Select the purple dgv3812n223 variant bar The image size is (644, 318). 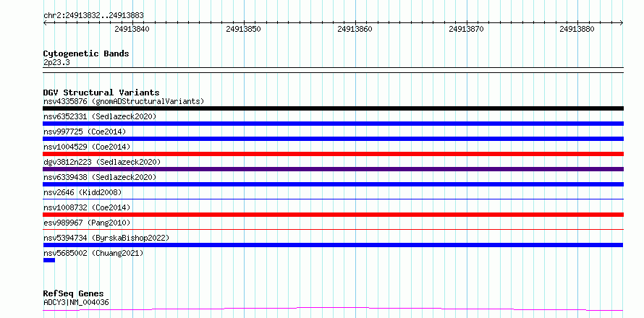pyautogui.click(x=333, y=169)
